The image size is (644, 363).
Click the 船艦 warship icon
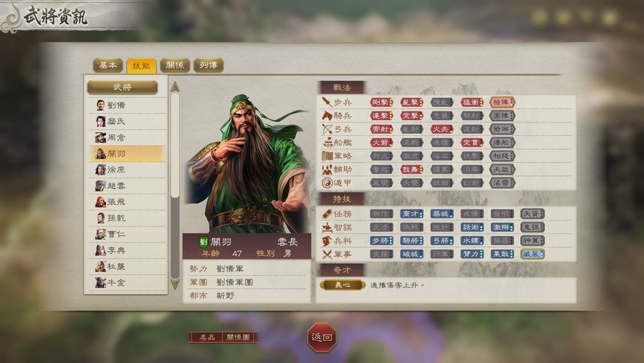pyautogui.click(x=327, y=142)
